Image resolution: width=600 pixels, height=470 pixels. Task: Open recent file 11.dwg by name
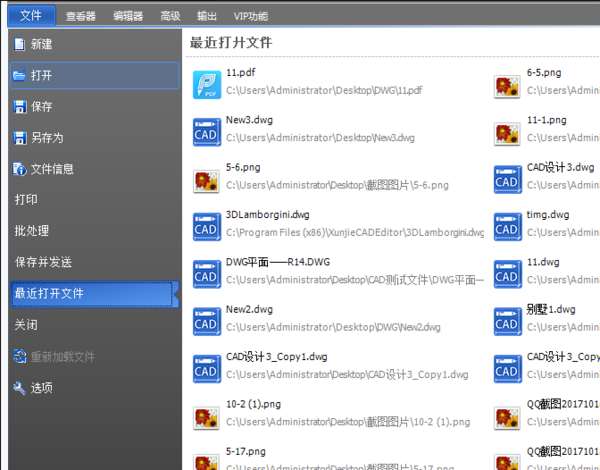(x=543, y=262)
